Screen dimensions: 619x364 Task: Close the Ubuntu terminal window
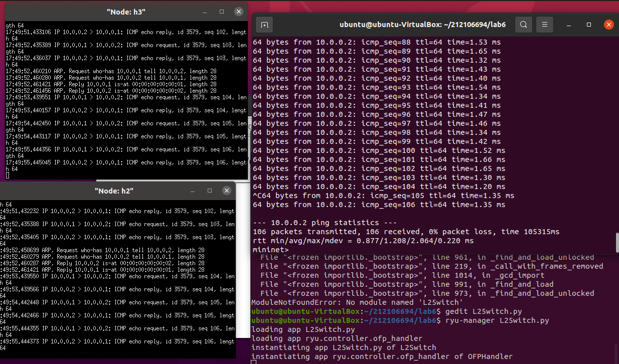coord(608,24)
